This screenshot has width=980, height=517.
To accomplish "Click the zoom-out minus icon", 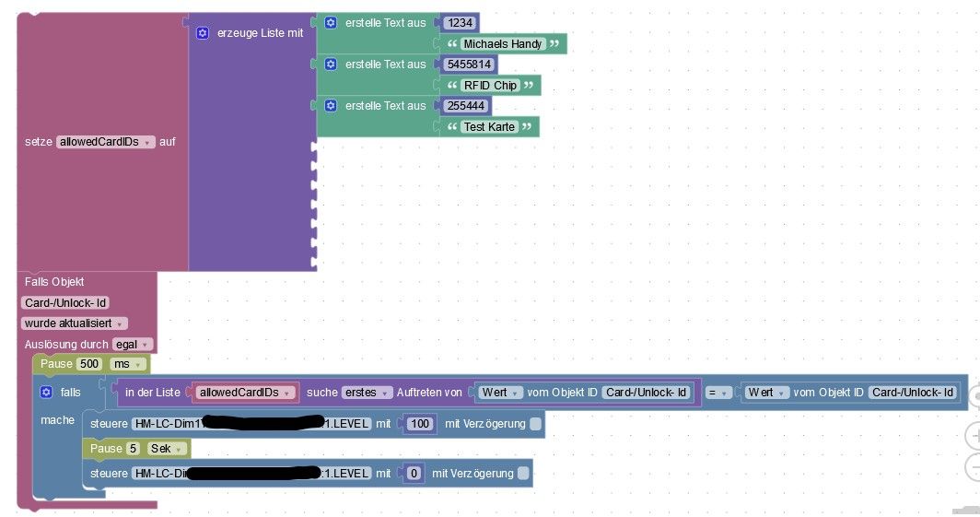I will pyautogui.click(x=974, y=467).
